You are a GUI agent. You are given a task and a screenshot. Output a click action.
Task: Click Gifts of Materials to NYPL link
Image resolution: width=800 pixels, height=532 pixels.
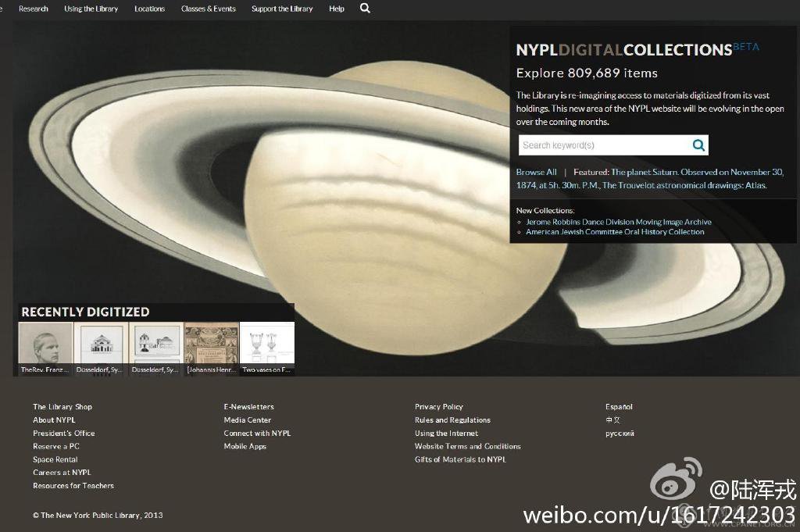pyautogui.click(x=461, y=459)
